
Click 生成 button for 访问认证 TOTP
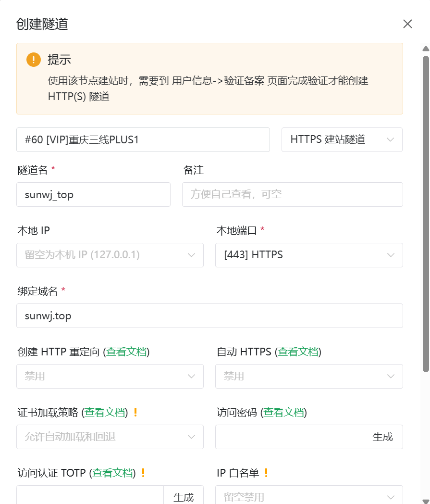[x=183, y=496]
